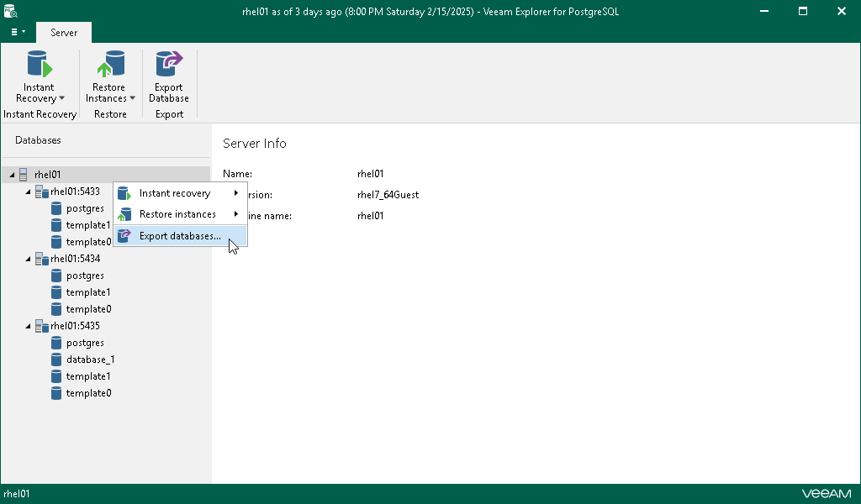The width and height of the screenshot is (861, 504).
Task: Collapse the rhel01:5435 tree node
Action: [x=27, y=325]
